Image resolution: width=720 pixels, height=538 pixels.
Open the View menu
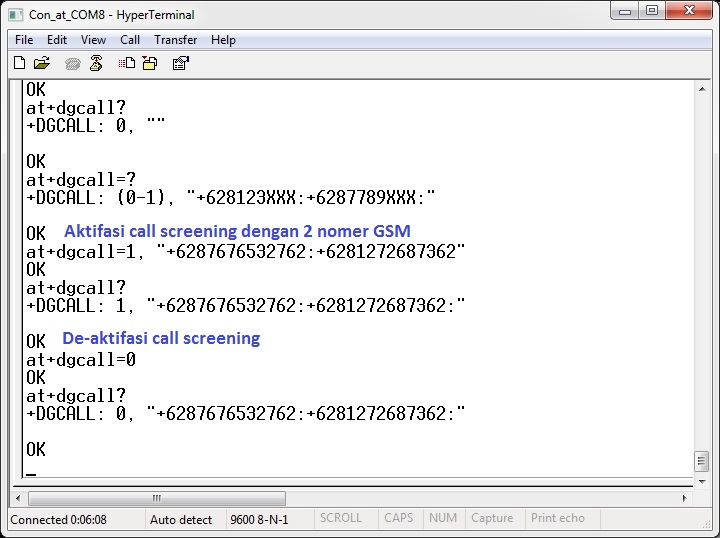click(93, 40)
